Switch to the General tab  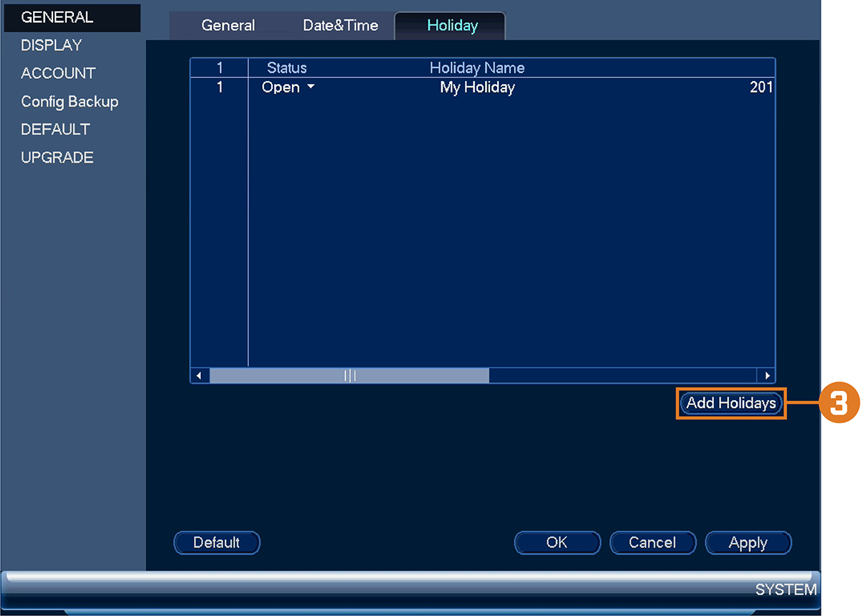tap(228, 26)
